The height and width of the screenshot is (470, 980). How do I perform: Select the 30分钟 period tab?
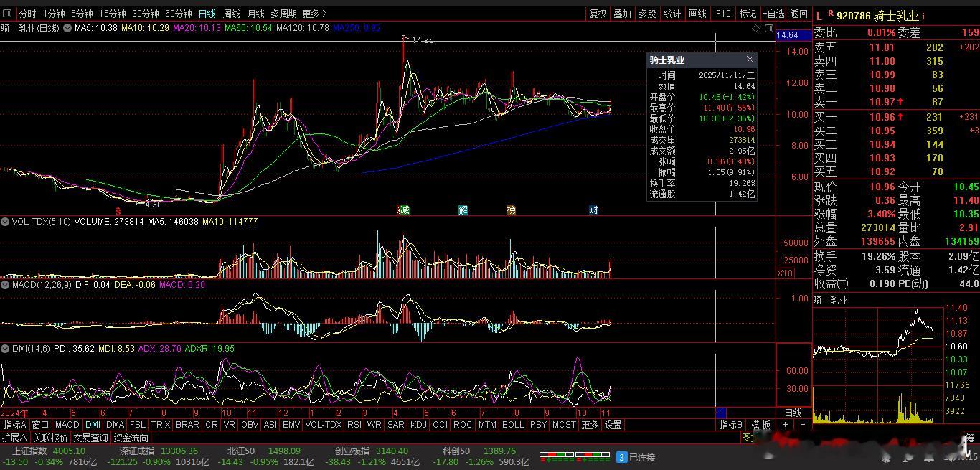(146, 14)
